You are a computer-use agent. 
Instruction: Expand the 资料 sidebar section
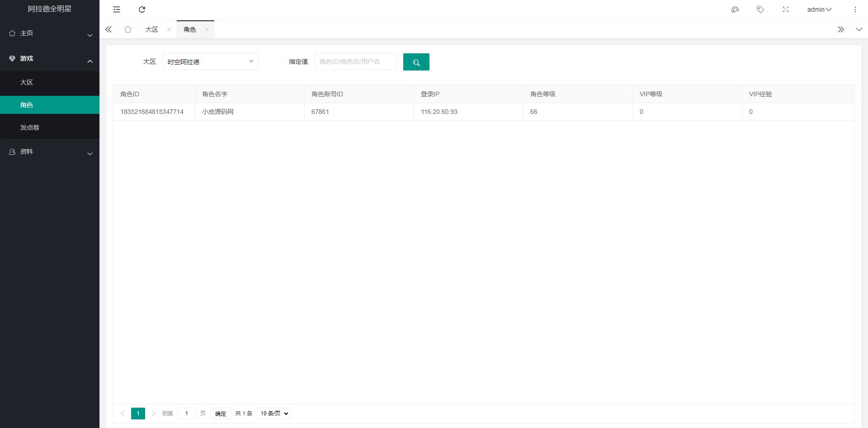tap(50, 152)
